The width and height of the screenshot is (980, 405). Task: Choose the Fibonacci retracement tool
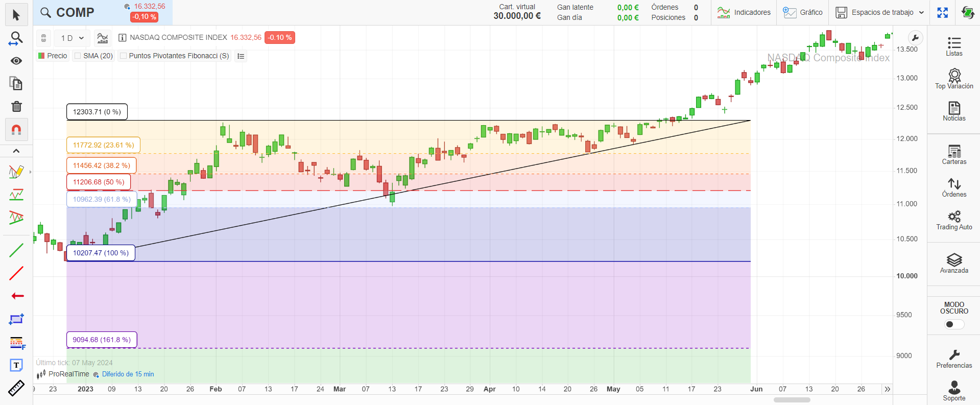(x=17, y=343)
